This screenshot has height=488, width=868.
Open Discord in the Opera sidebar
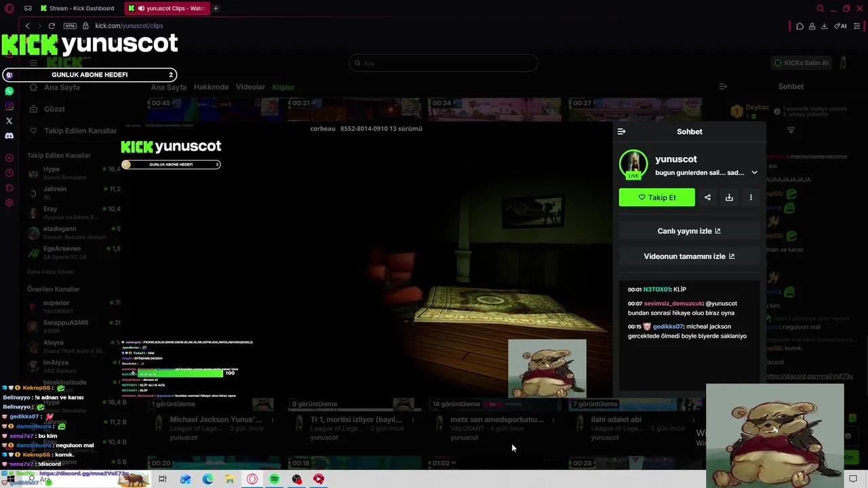coord(9,136)
